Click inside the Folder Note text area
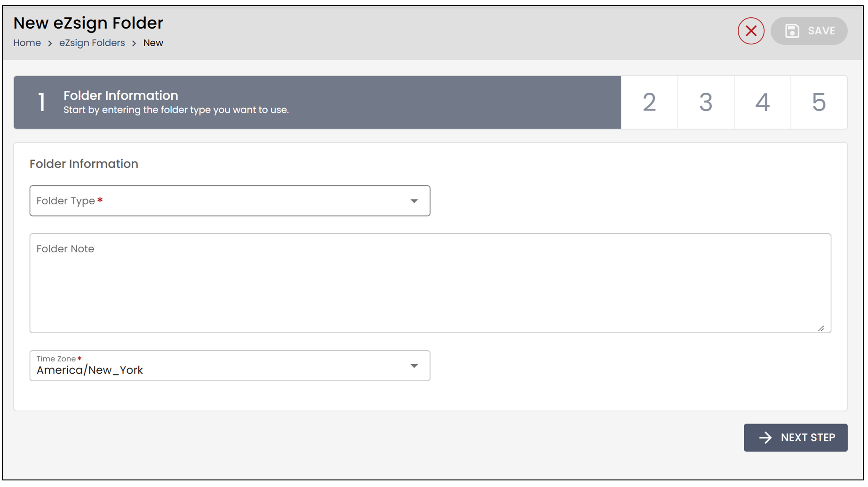The height and width of the screenshot is (487, 868). [x=431, y=284]
